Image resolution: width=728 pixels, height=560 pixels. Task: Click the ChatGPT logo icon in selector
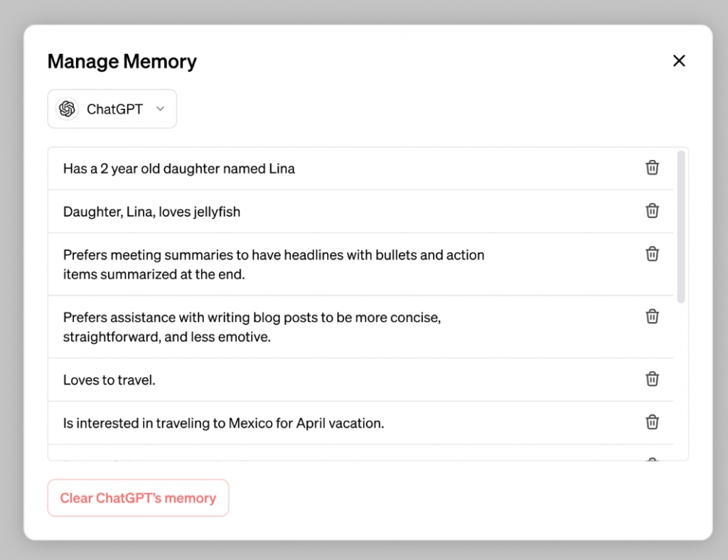68,109
